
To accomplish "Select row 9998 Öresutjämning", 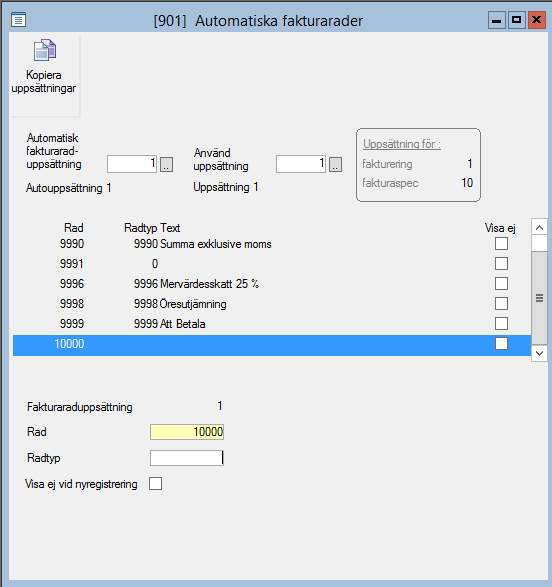I will pos(272,304).
